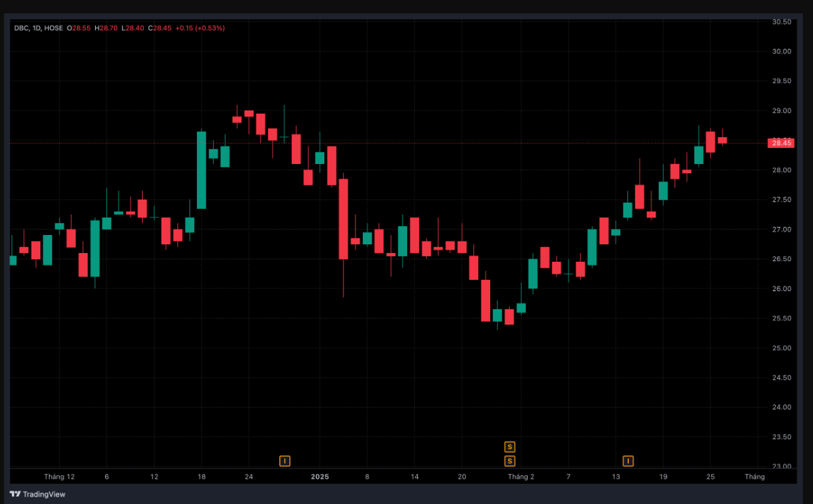The image size is (813, 504).
Task: Click the 24.50 price axis label
Action: point(782,378)
